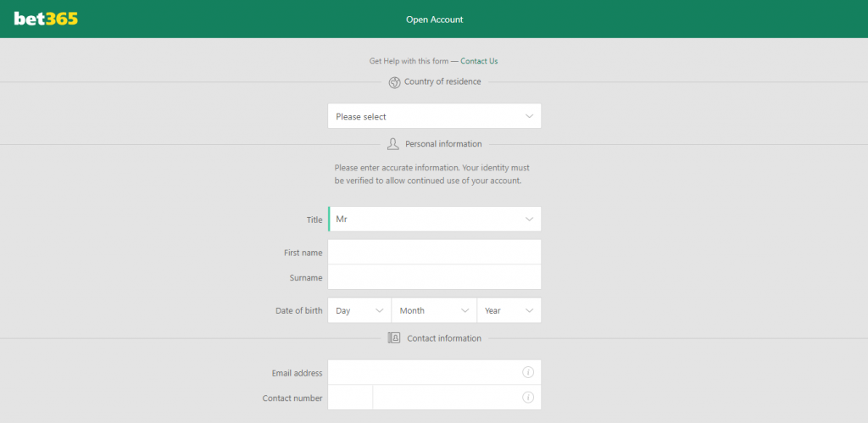
Task: Open the Day dropdown for date of birth
Action: pos(359,310)
